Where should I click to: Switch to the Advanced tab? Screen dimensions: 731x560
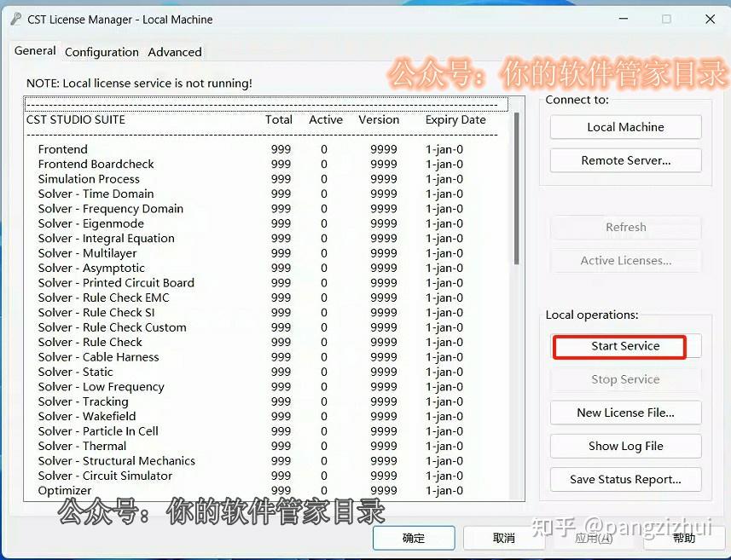(x=173, y=52)
